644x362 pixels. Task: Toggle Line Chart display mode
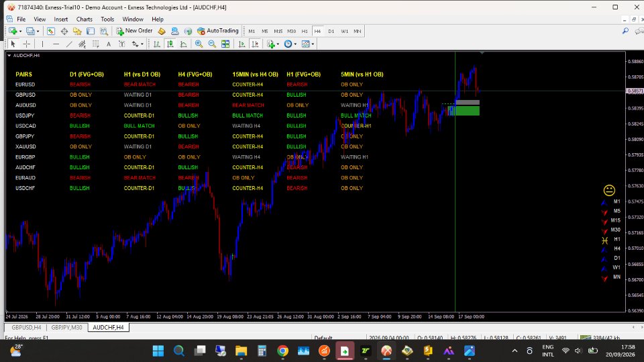point(184,44)
